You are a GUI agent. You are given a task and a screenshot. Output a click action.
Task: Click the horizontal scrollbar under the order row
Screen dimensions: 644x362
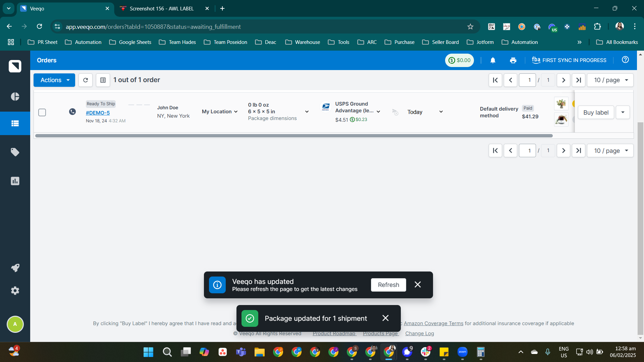[294, 136]
